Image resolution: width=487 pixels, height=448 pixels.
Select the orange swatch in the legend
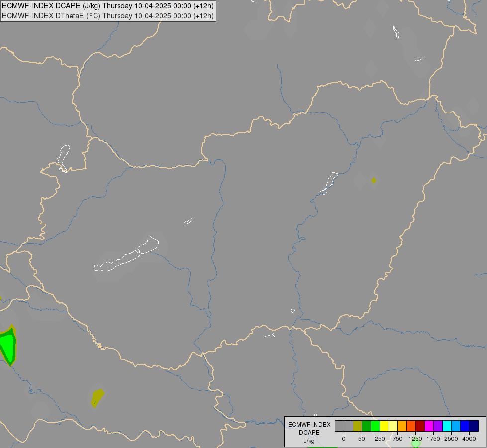[402, 426]
